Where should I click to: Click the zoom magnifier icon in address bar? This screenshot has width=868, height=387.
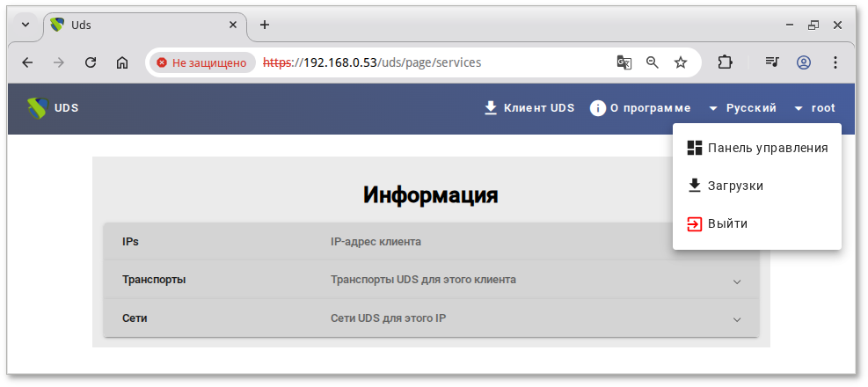(653, 62)
